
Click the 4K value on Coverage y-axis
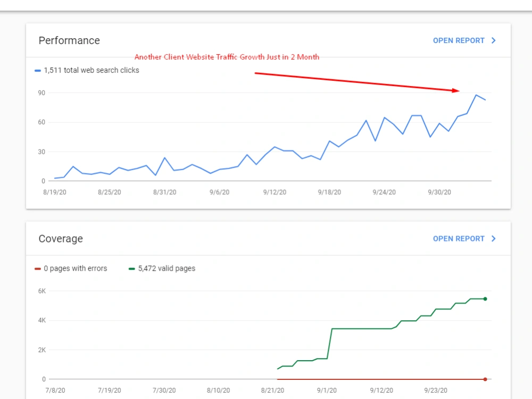click(x=41, y=320)
